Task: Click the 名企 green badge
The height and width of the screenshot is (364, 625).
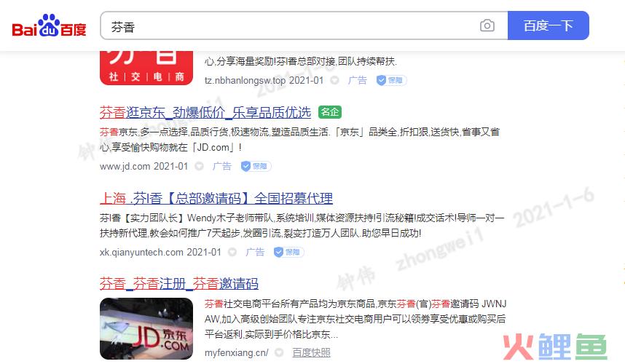Action: pyautogui.click(x=330, y=112)
